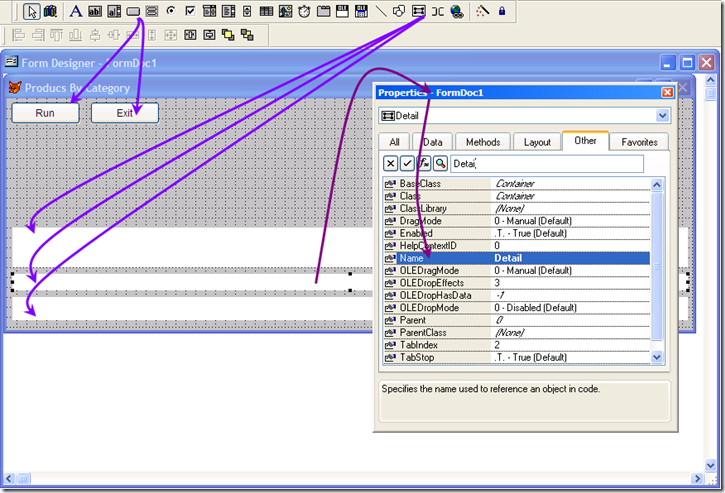
Task: Click Align Right Sides layout icon
Action: click(x=37, y=35)
